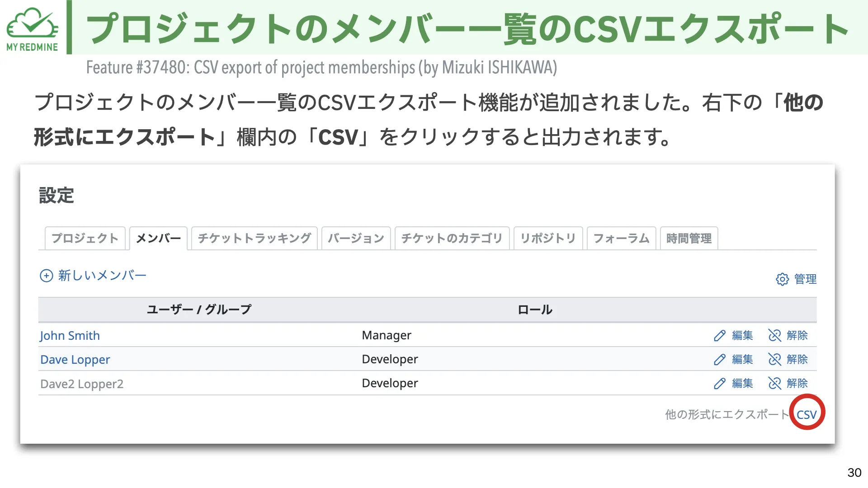
Task: Open the チケットトラッキング tab
Action: [255, 238]
